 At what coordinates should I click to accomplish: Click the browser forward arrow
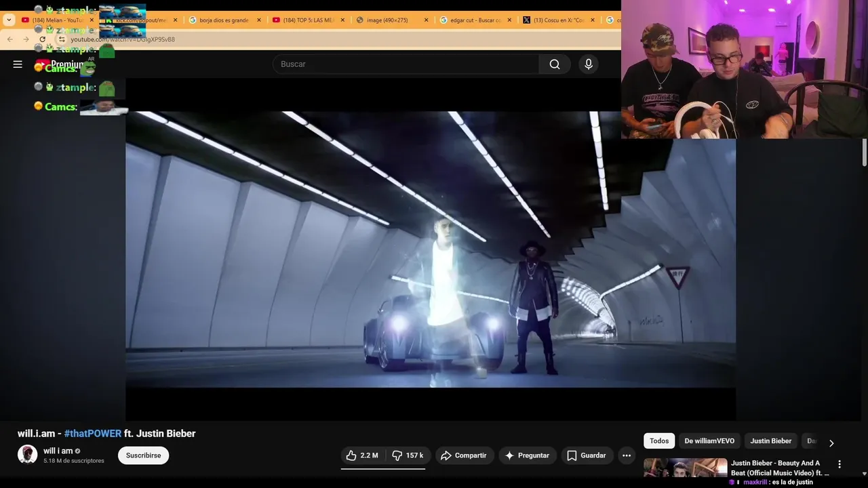coord(26,39)
